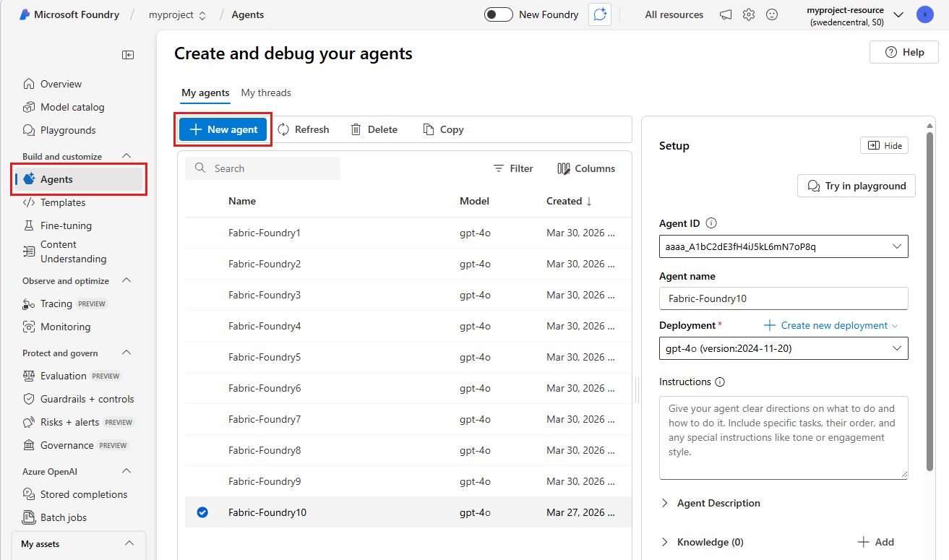The width and height of the screenshot is (949, 560).
Task: Click the Microsoft Foundry logo icon
Action: (x=24, y=14)
